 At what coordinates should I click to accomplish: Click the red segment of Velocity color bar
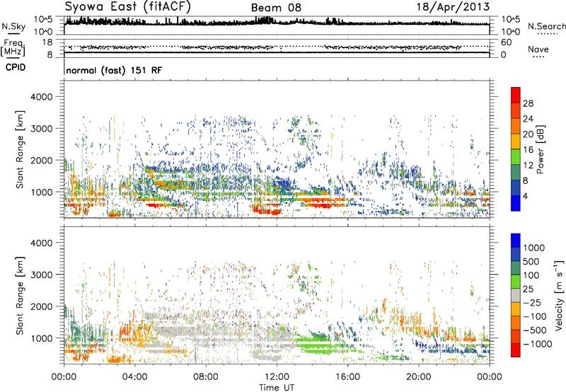coord(516,350)
